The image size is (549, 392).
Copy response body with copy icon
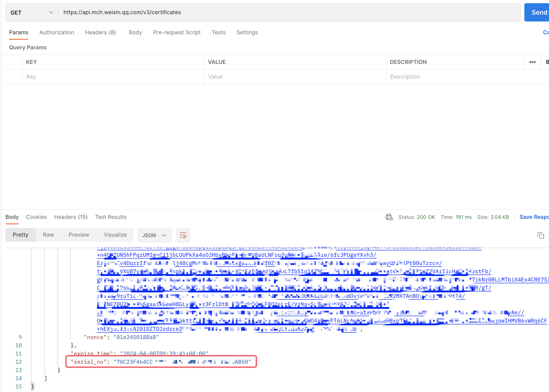pyautogui.click(x=541, y=235)
